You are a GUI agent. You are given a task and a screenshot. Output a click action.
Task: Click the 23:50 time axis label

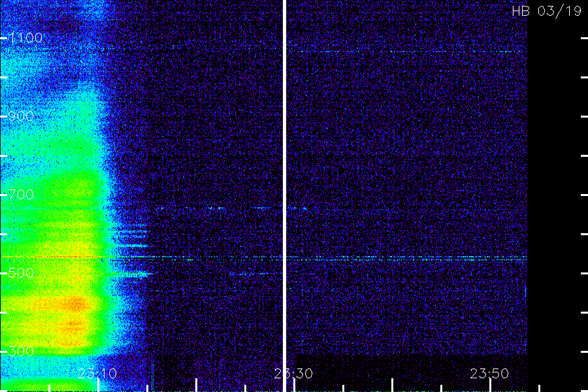pyautogui.click(x=489, y=374)
